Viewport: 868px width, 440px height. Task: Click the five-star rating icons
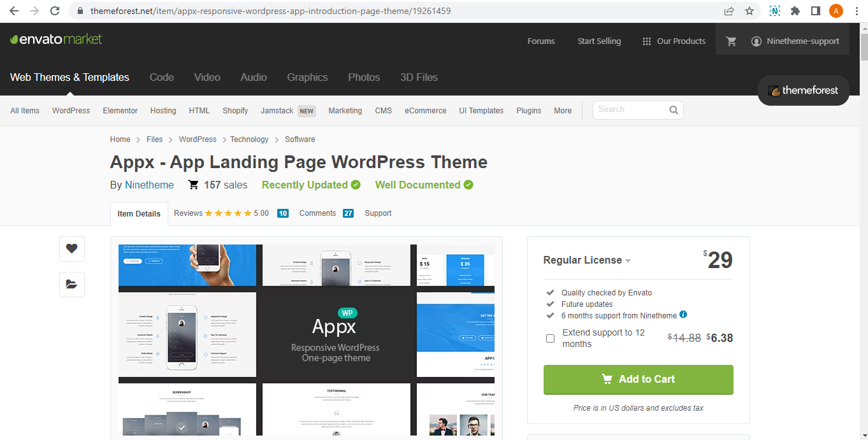[228, 213]
